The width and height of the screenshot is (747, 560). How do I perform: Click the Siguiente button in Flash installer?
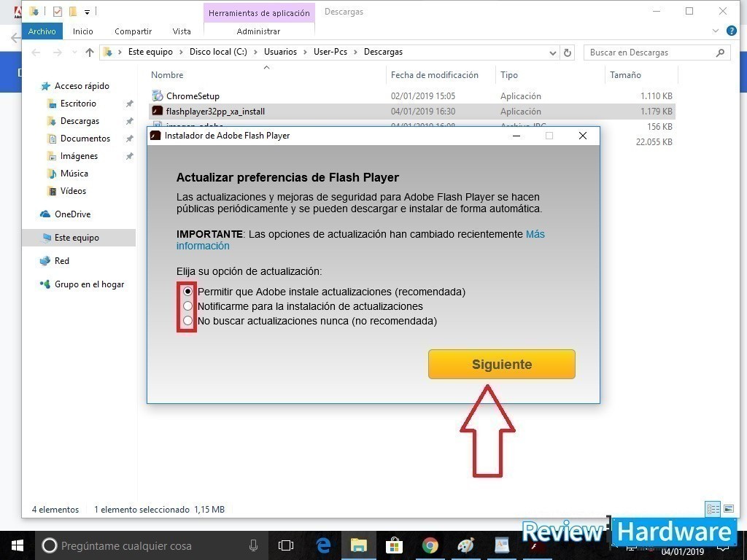coord(502,365)
